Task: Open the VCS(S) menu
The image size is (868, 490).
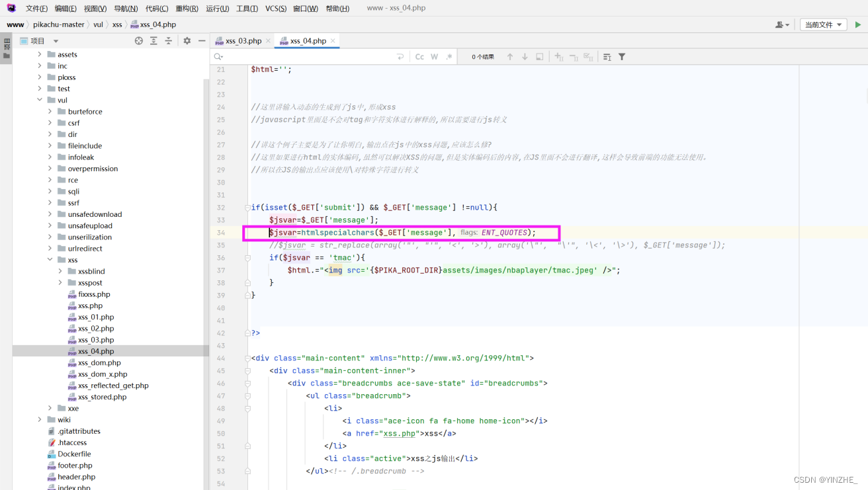Action: pos(276,9)
